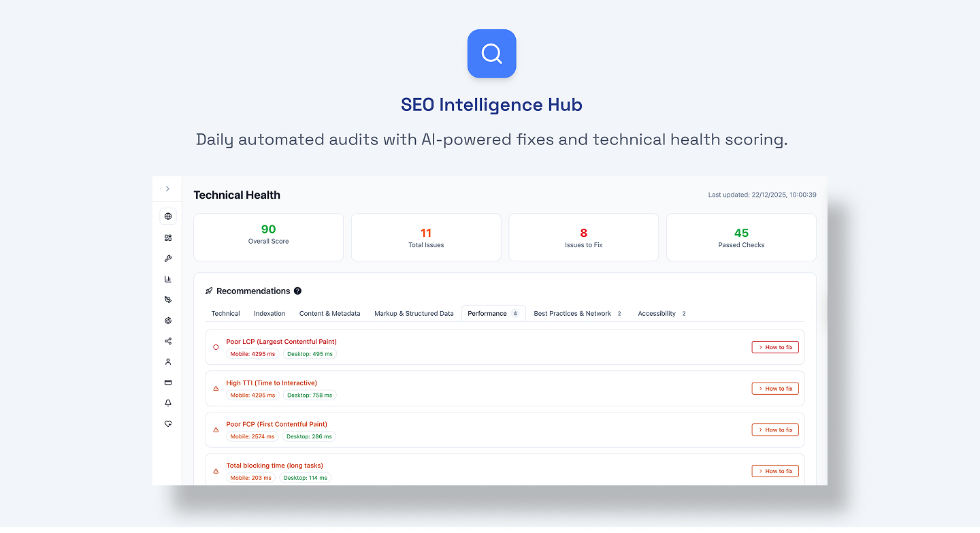The width and height of the screenshot is (980, 533).
Task: Click How to fix for Poor LCP
Action: pos(775,346)
